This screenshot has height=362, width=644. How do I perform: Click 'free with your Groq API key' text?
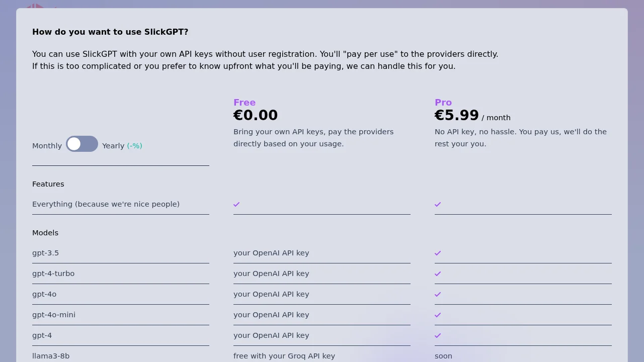284,356
